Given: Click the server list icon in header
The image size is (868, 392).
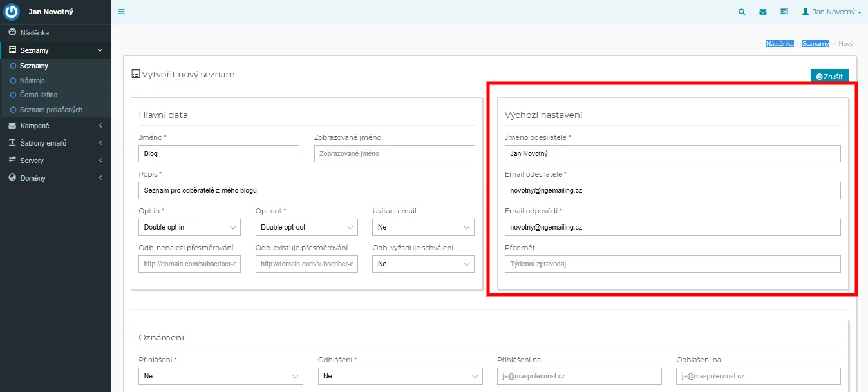Looking at the screenshot, I should [x=784, y=12].
